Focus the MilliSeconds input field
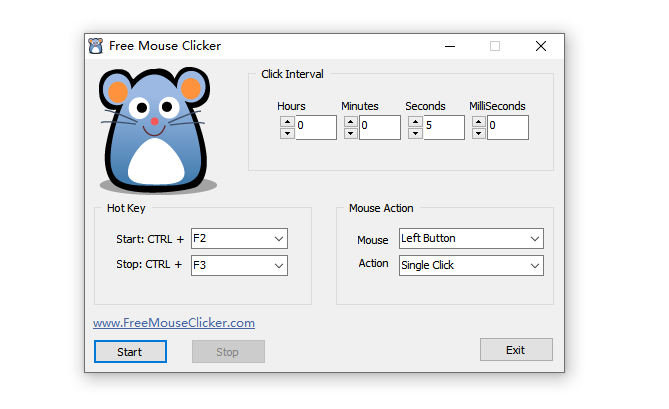The height and width of the screenshot is (409, 669). click(x=508, y=127)
